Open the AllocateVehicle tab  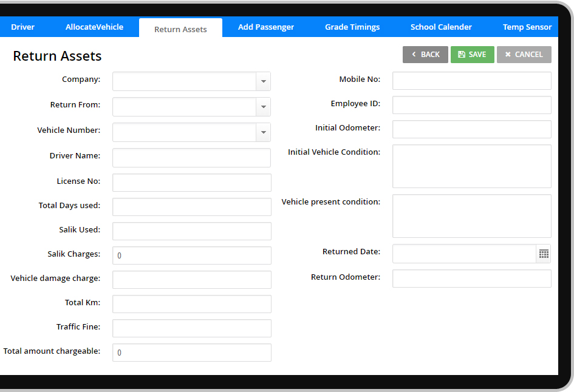pos(94,27)
